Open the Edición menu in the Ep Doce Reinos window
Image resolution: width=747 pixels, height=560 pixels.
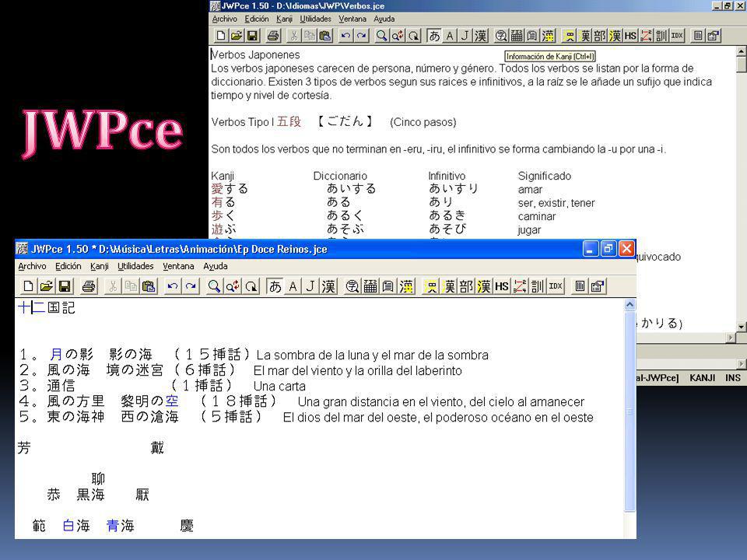(x=68, y=266)
